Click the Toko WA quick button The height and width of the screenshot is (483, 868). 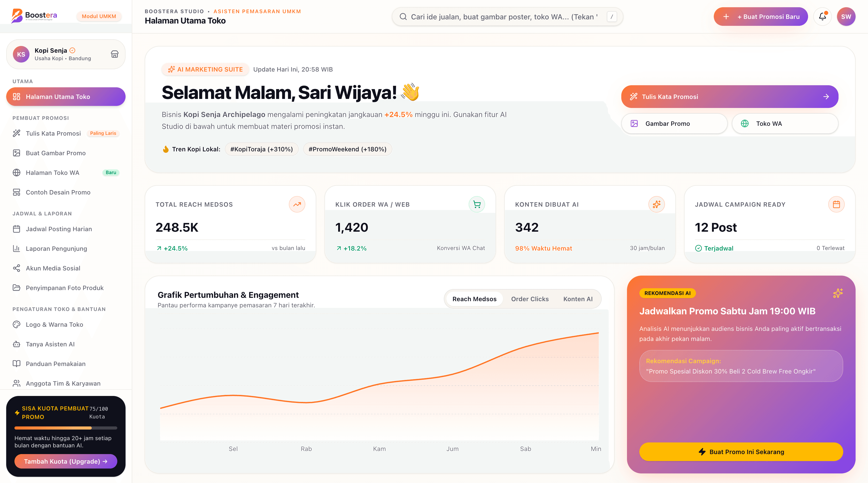coord(785,124)
